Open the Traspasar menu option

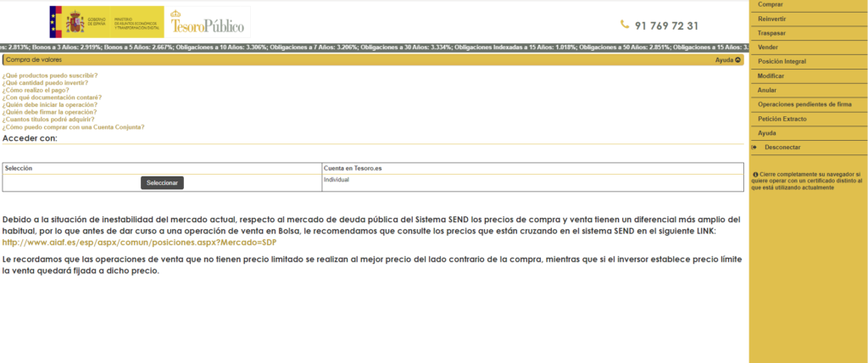(771, 33)
